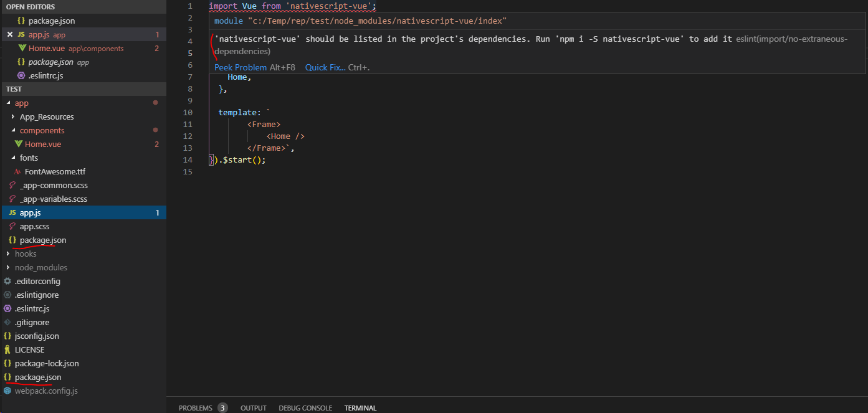Click the JSON icon of package.json inside the app folder
This screenshot has height=413, width=868.
[12, 240]
